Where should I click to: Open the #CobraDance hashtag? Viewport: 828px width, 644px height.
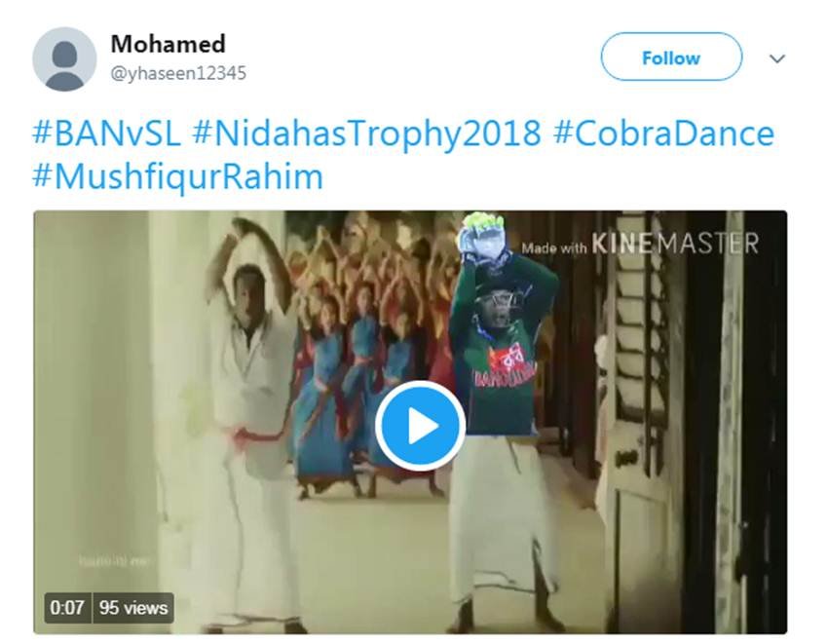pos(664,133)
